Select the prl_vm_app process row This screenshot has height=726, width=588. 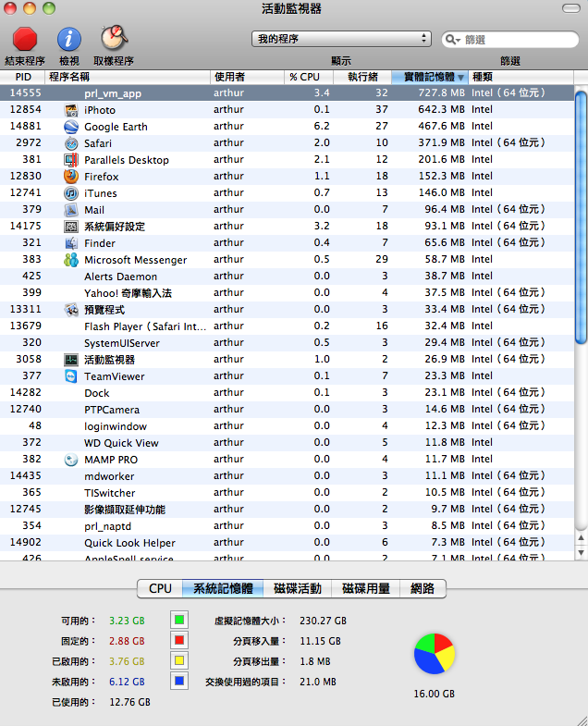pyautogui.click(x=287, y=93)
